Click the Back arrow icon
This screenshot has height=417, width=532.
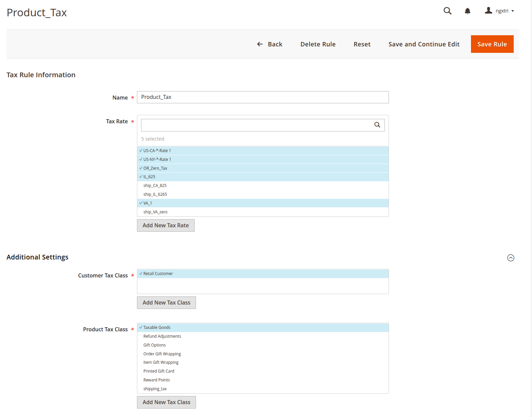tap(260, 44)
